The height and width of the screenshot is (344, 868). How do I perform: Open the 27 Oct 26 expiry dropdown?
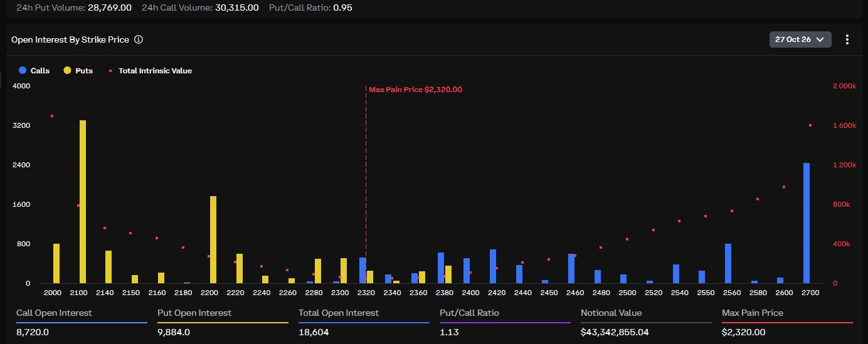(800, 39)
